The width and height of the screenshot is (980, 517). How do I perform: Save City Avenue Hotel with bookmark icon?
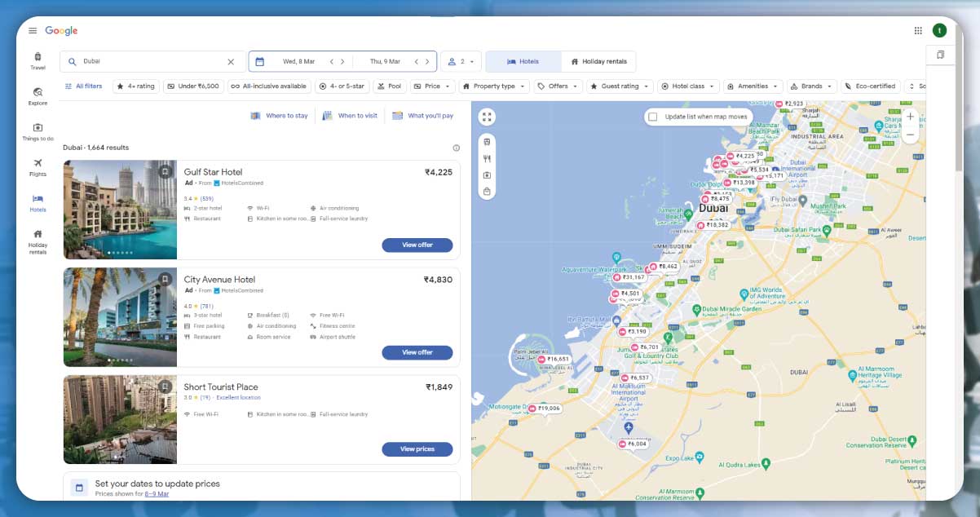165,279
